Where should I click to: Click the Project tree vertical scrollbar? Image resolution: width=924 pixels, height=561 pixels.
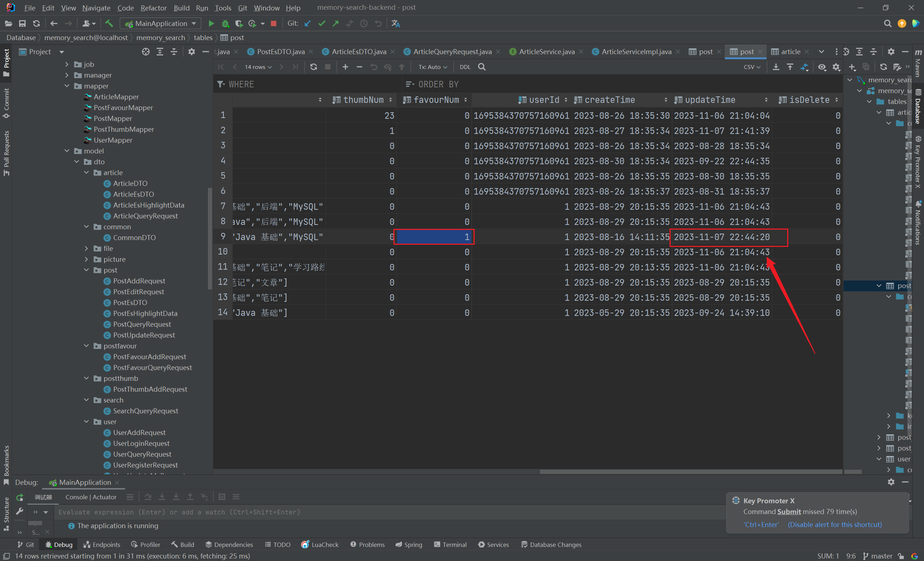pos(210,238)
